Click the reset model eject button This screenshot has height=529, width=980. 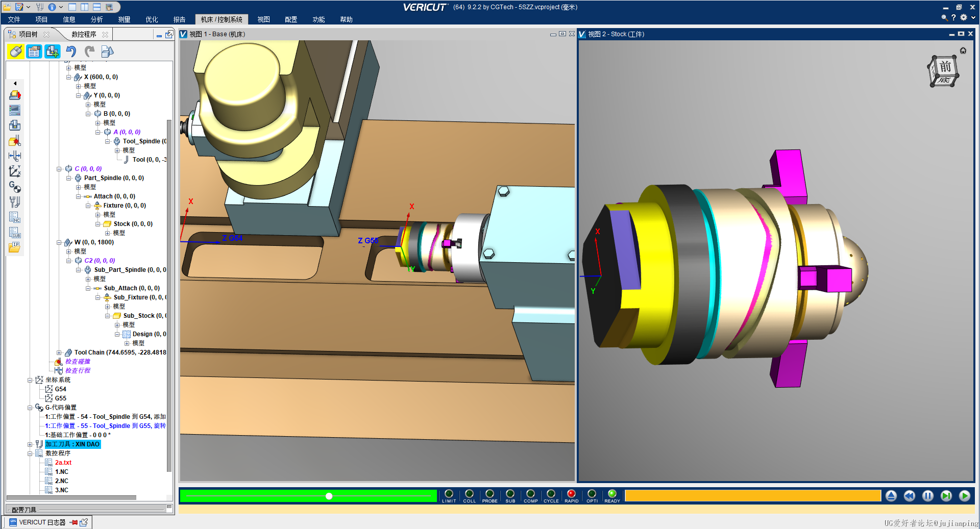(891, 496)
